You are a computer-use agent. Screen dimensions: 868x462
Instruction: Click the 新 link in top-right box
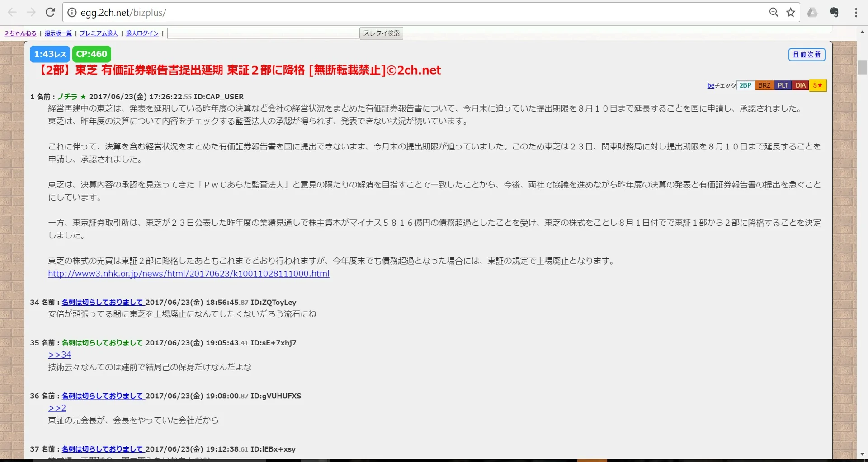pyautogui.click(x=818, y=55)
